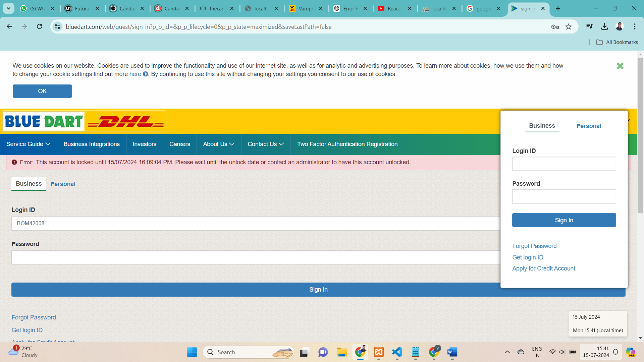
Task: Open Forgot Password link in popup
Action: coord(534,246)
